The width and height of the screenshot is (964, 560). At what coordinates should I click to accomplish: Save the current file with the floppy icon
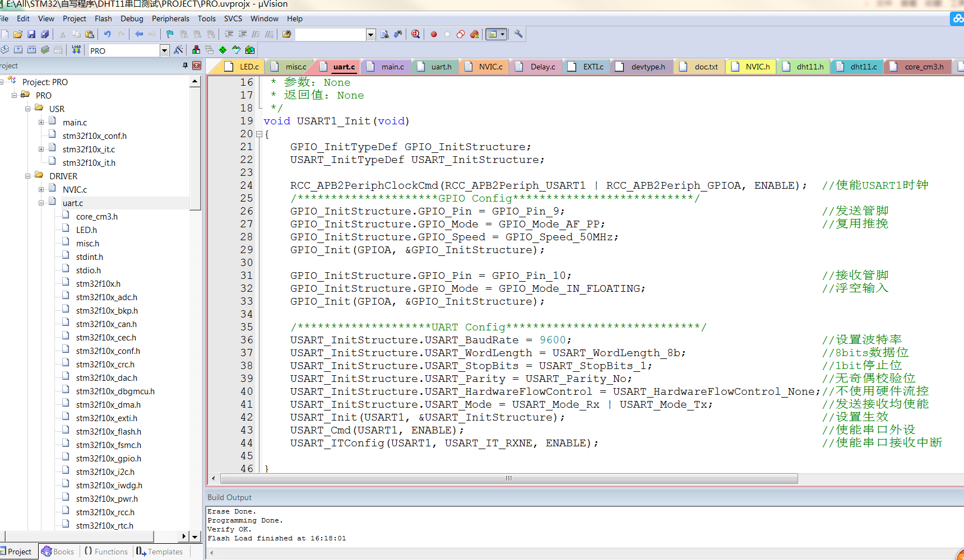(31, 34)
